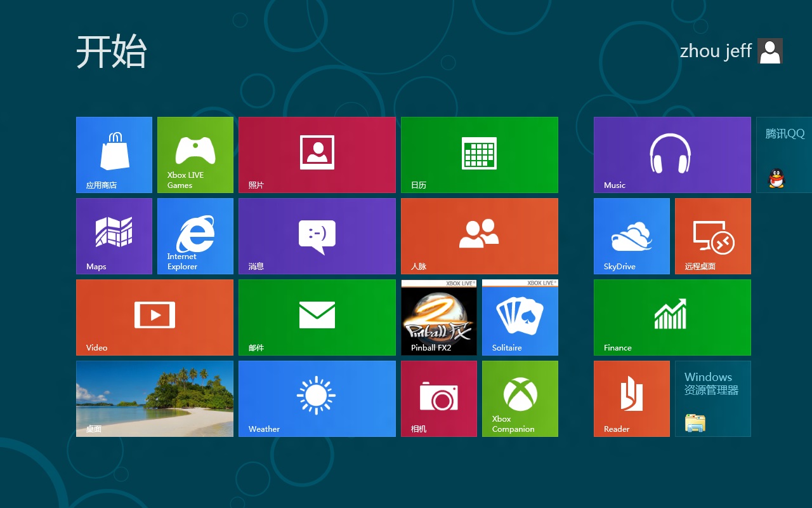The image size is (812, 508).
Task: Open the Maps tile
Action: 114,236
